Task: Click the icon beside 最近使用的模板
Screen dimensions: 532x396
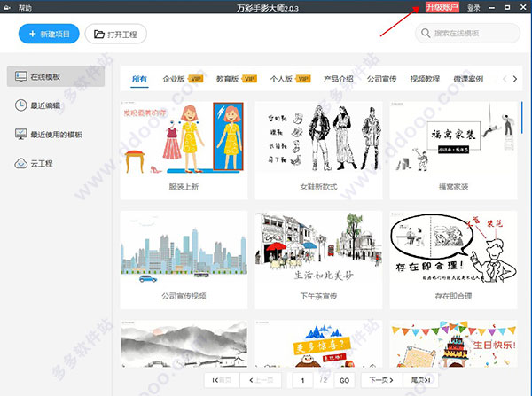Action: click(x=21, y=135)
